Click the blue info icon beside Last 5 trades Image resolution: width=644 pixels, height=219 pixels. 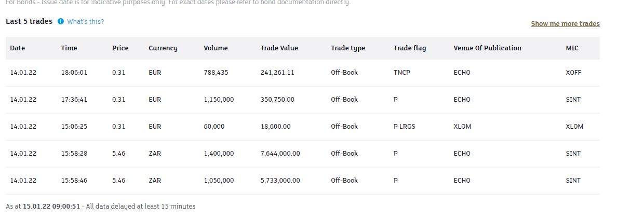61,22
